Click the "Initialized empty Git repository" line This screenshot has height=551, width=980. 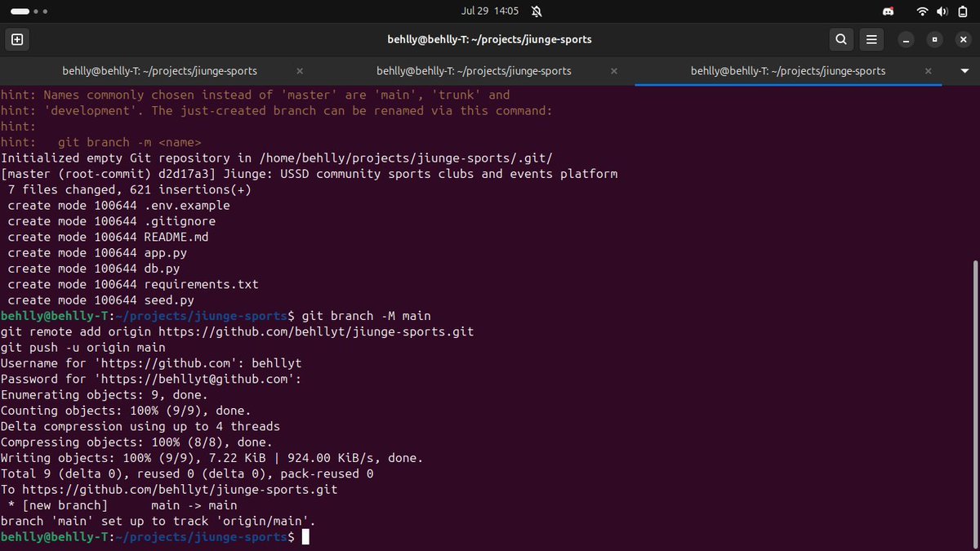click(278, 158)
